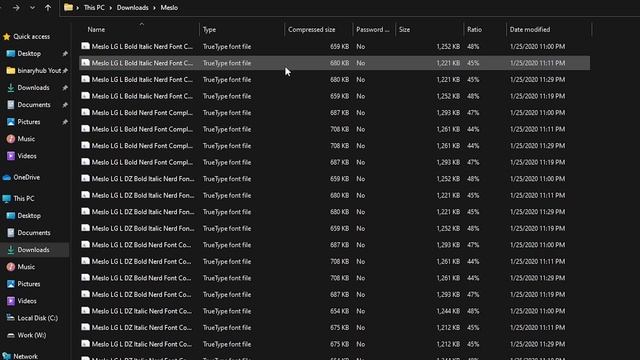
Task: Click Videos icon under This PC
Action: click(11, 301)
